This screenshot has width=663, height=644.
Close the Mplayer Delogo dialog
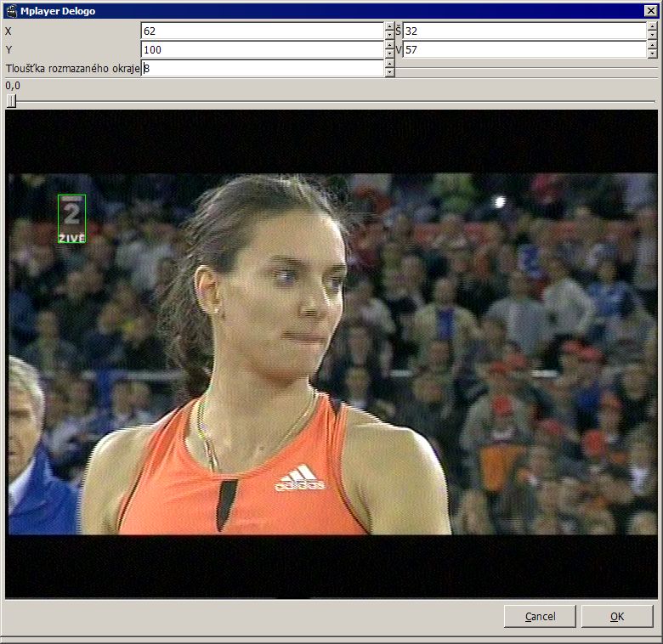click(651, 11)
